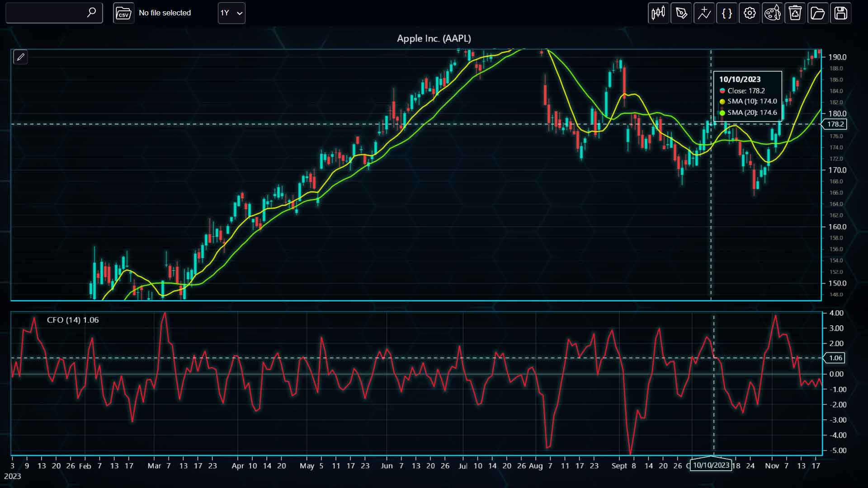
Task: Click the floppy disk save icon
Action: tap(841, 13)
